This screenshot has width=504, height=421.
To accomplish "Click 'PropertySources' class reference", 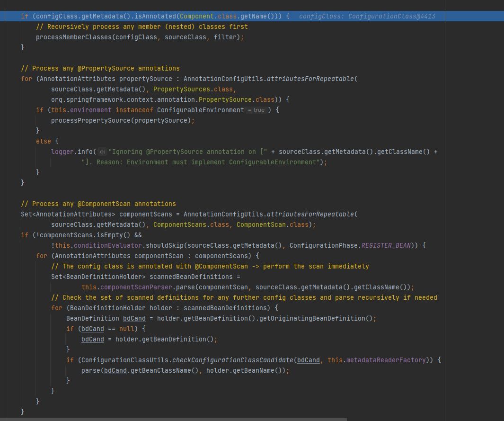I will (x=182, y=90).
